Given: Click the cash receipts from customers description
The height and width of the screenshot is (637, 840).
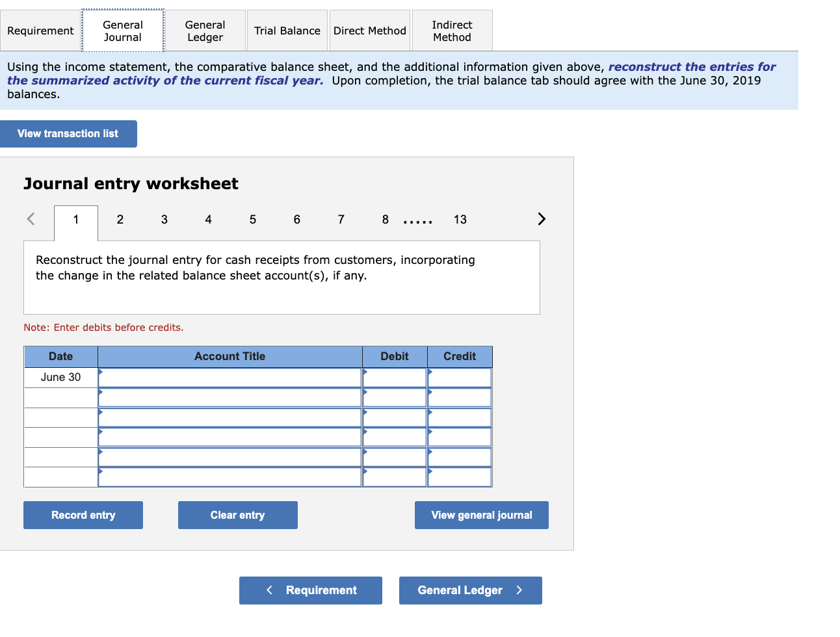Looking at the screenshot, I should [x=256, y=268].
